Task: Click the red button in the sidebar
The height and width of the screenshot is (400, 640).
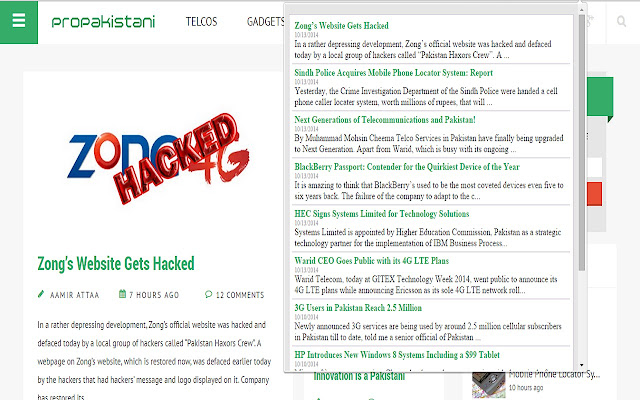Action: tap(594, 194)
